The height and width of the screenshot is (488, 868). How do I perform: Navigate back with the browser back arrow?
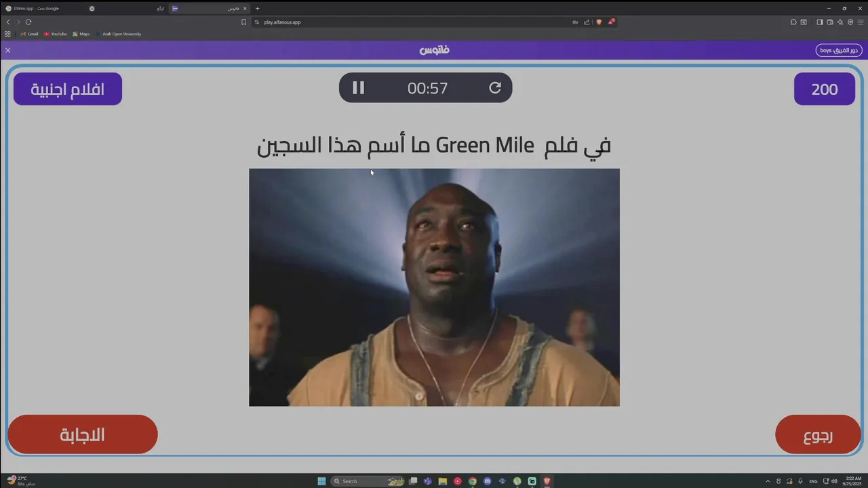click(x=8, y=22)
